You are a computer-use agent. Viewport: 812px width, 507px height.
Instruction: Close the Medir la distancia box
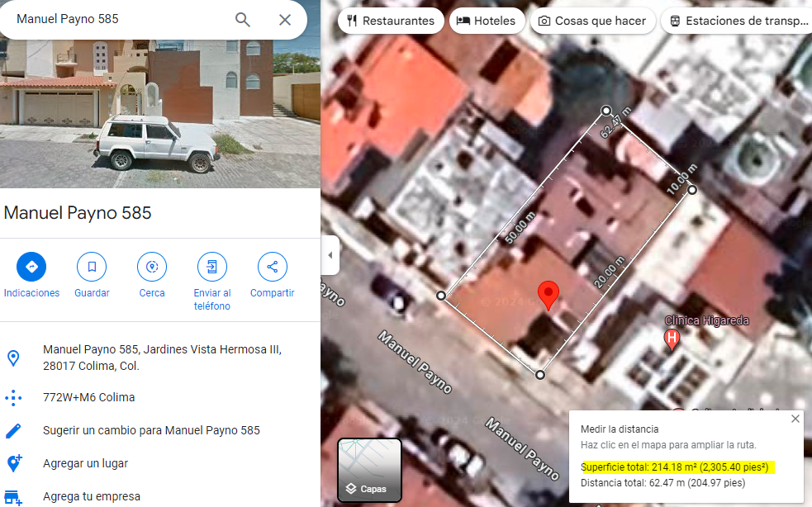click(795, 419)
